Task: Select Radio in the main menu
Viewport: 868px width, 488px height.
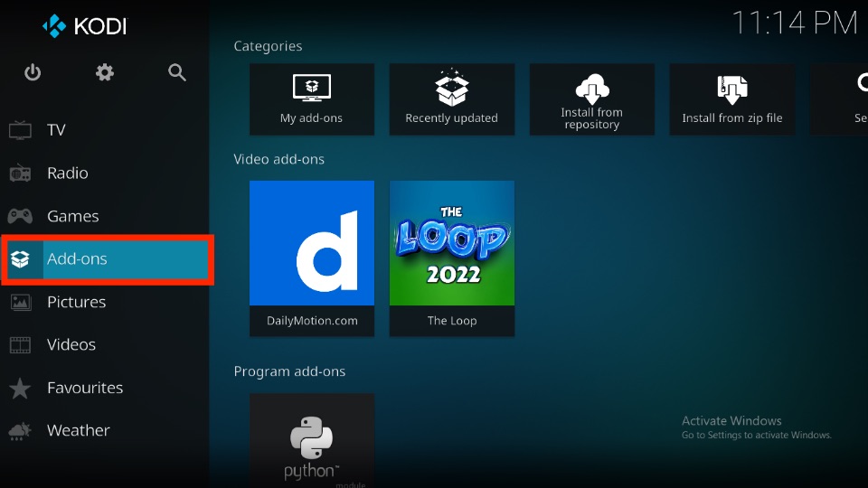Action: pos(68,174)
